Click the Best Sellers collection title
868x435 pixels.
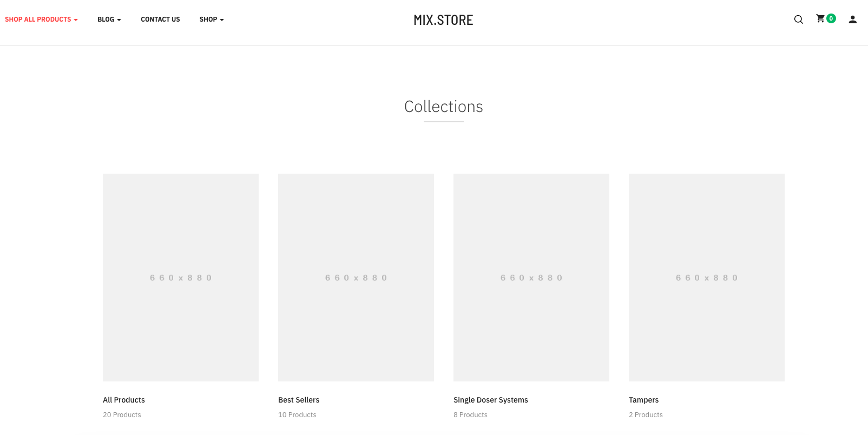point(299,400)
